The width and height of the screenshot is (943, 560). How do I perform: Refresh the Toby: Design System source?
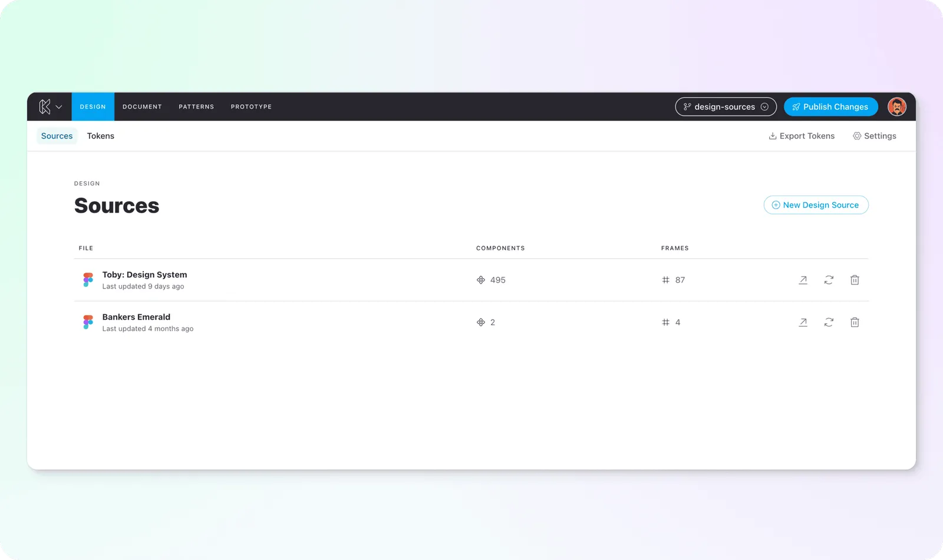[829, 280]
